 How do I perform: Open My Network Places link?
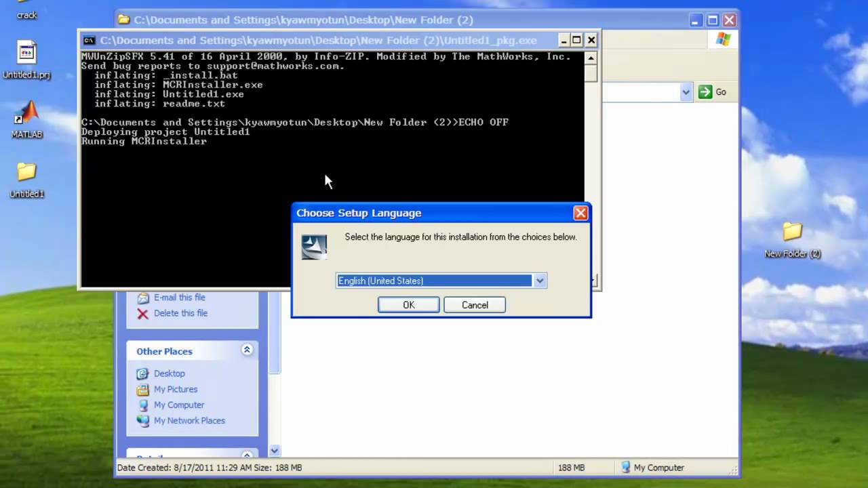[189, 420]
